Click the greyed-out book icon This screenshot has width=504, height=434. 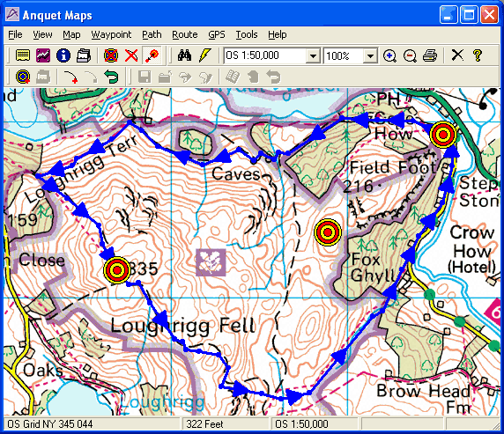pyautogui.click(x=233, y=77)
